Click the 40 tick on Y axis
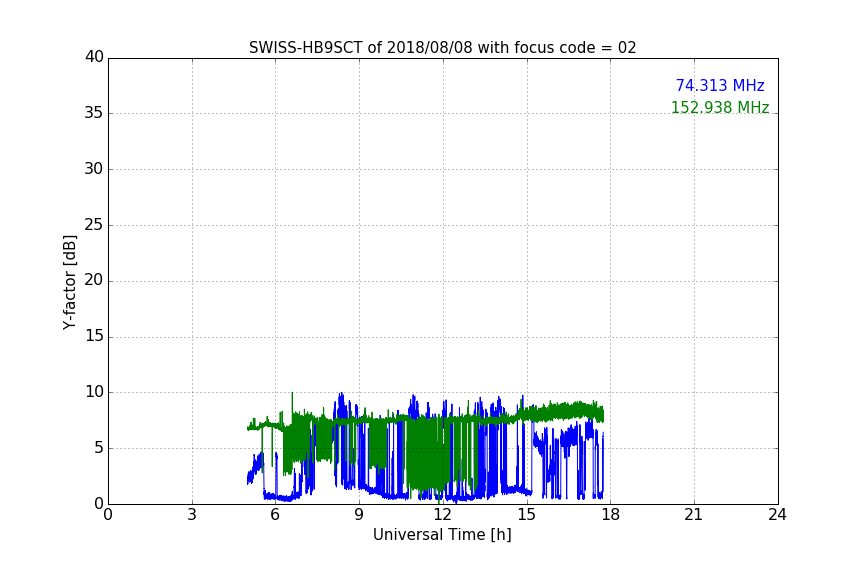This screenshot has width=864, height=576. pos(94,57)
